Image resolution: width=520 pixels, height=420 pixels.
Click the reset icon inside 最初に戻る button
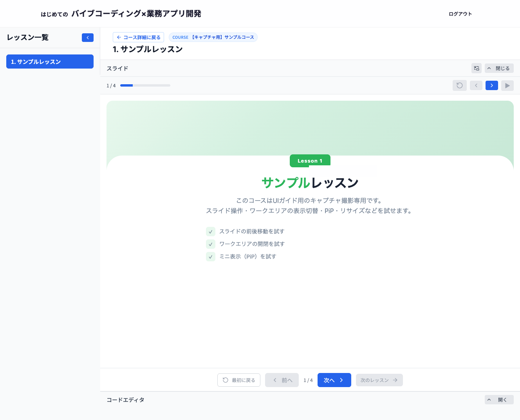click(x=225, y=380)
